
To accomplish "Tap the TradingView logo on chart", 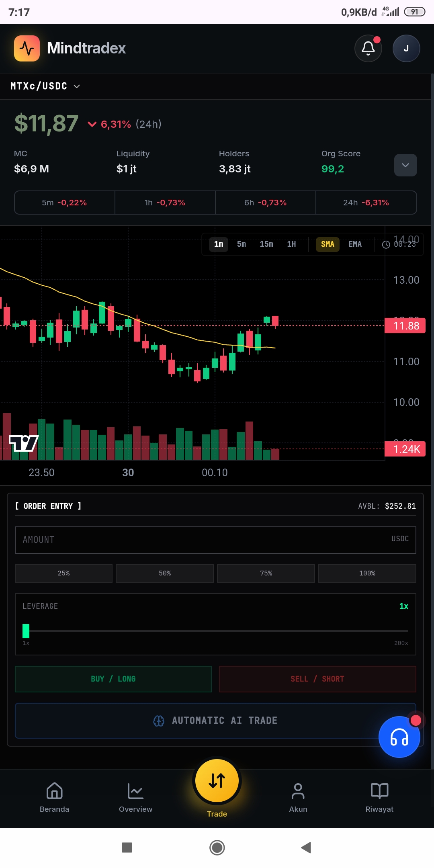I will (x=24, y=443).
